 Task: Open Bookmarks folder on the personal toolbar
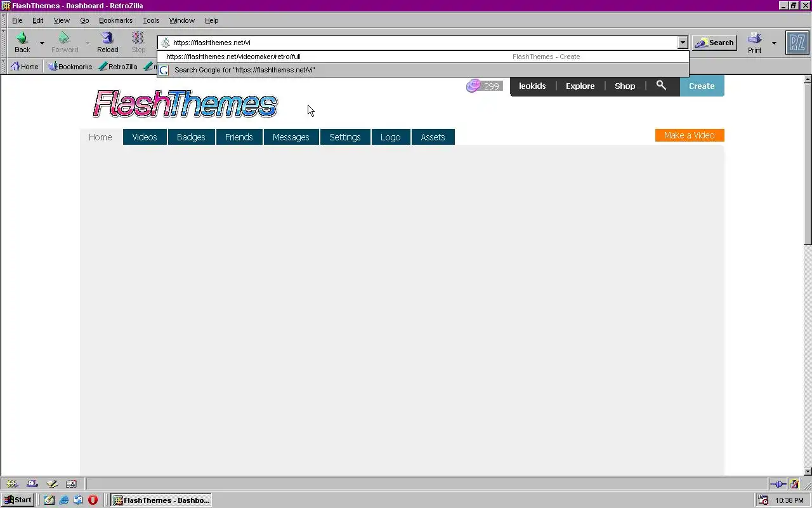click(70, 66)
